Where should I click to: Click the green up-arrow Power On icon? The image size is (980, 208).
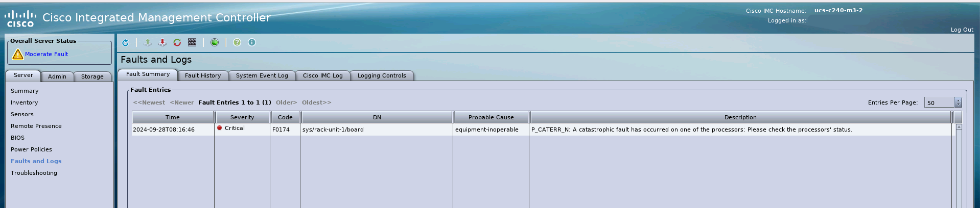click(148, 43)
